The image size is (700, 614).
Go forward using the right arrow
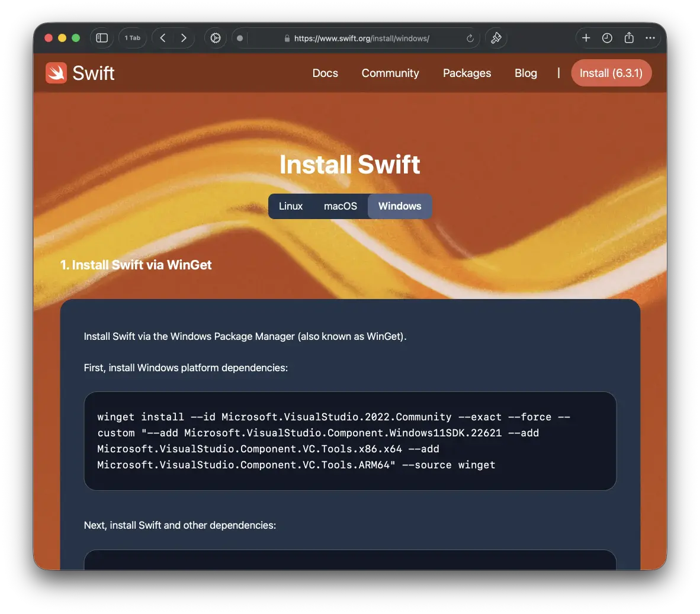click(x=184, y=38)
